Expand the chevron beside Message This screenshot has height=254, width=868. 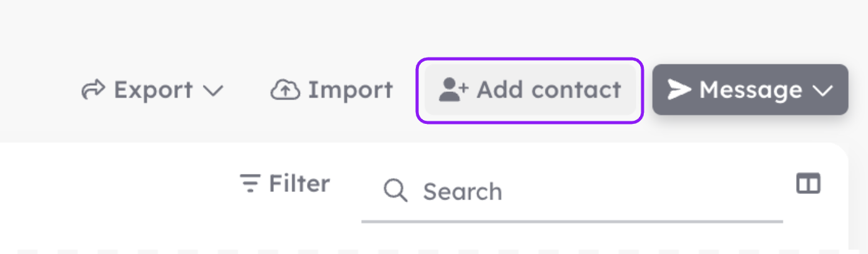[822, 91]
